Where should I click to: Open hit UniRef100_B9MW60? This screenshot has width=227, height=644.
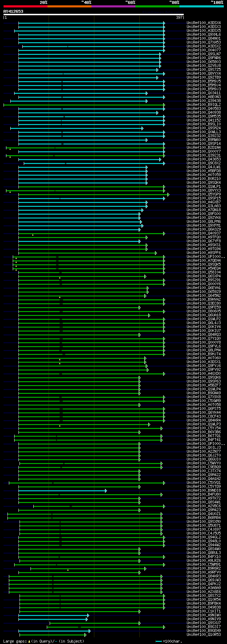[204, 140]
